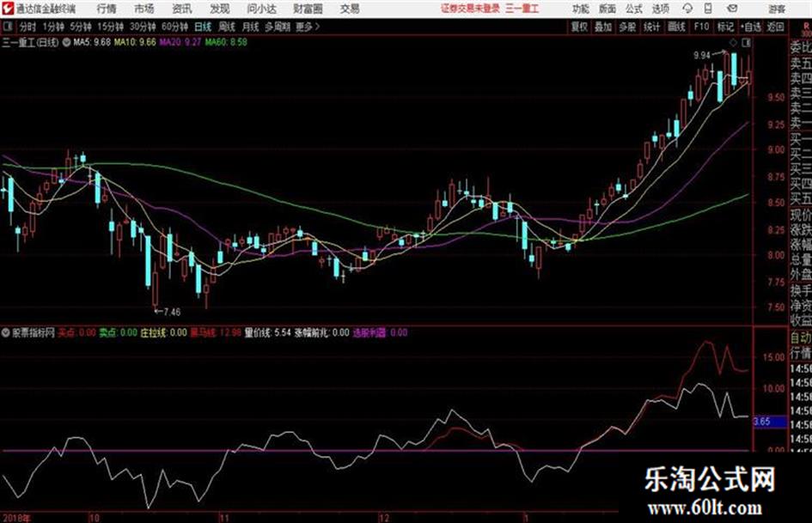This screenshot has width=812, height=523.
Task: Click the 选股利器 0.00 indicator label
Action: (x=380, y=332)
